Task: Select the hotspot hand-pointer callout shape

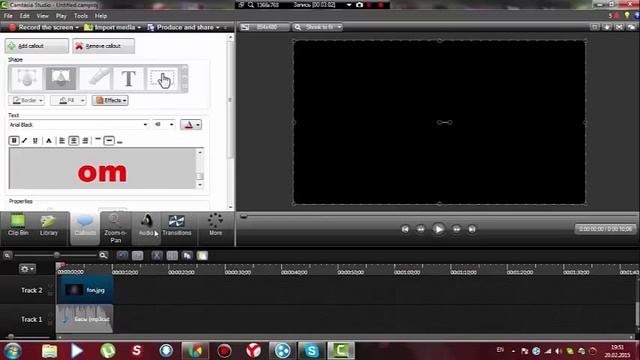Action: (x=162, y=78)
